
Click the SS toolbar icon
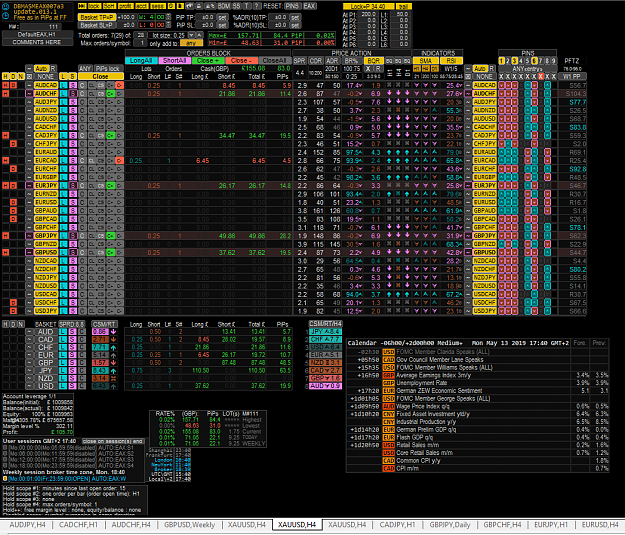pos(236,6)
